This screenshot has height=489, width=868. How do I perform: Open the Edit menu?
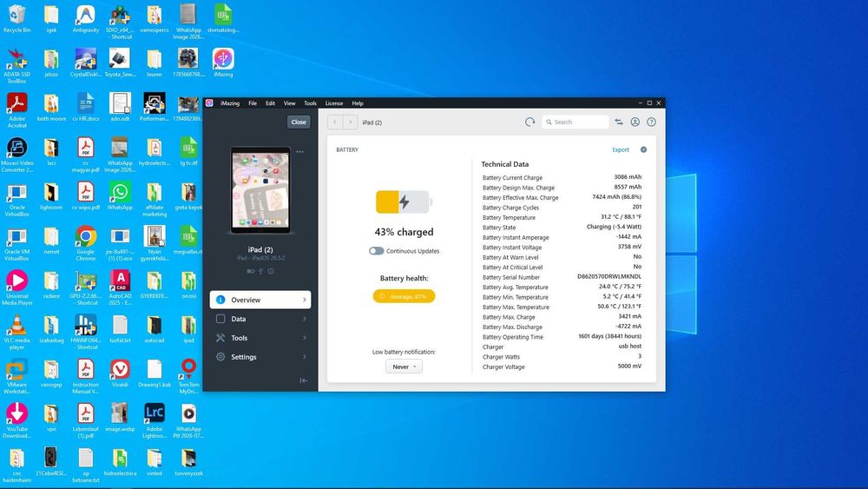[270, 103]
